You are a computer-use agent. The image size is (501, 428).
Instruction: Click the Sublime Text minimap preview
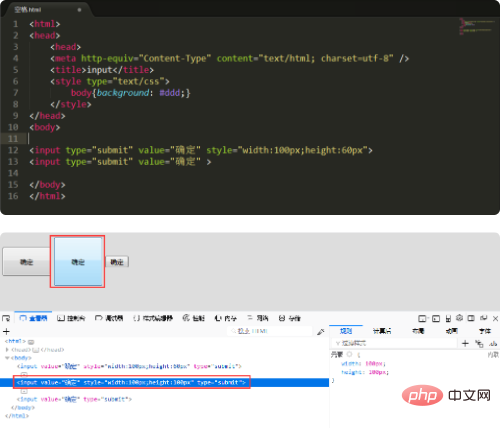coord(477,27)
